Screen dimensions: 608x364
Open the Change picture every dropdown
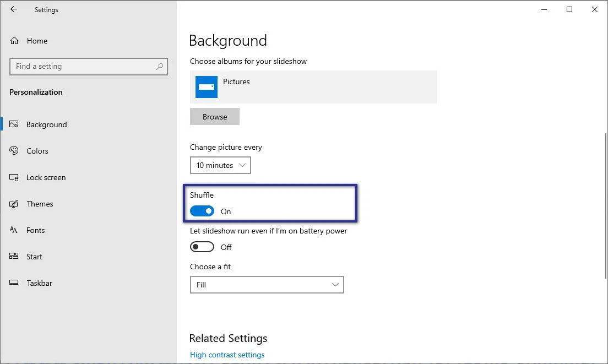point(220,165)
